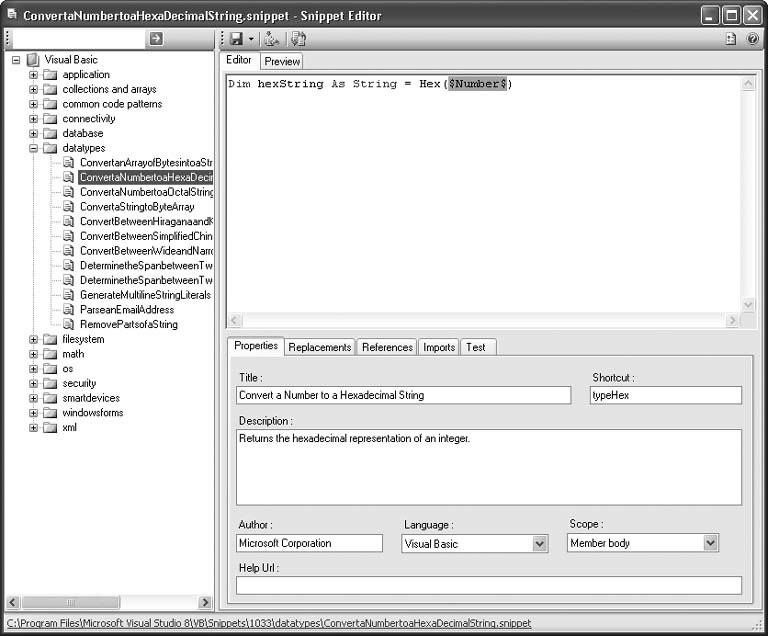Viewport: 768px width, 636px height.
Task: Click the green go arrow beside search box
Action: 156,39
